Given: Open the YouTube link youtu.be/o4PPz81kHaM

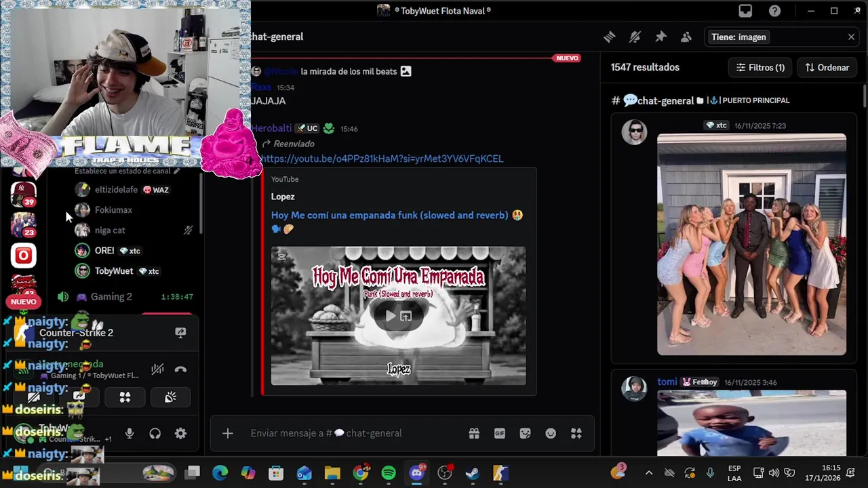Looking at the screenshot, I should coord(382,159).
